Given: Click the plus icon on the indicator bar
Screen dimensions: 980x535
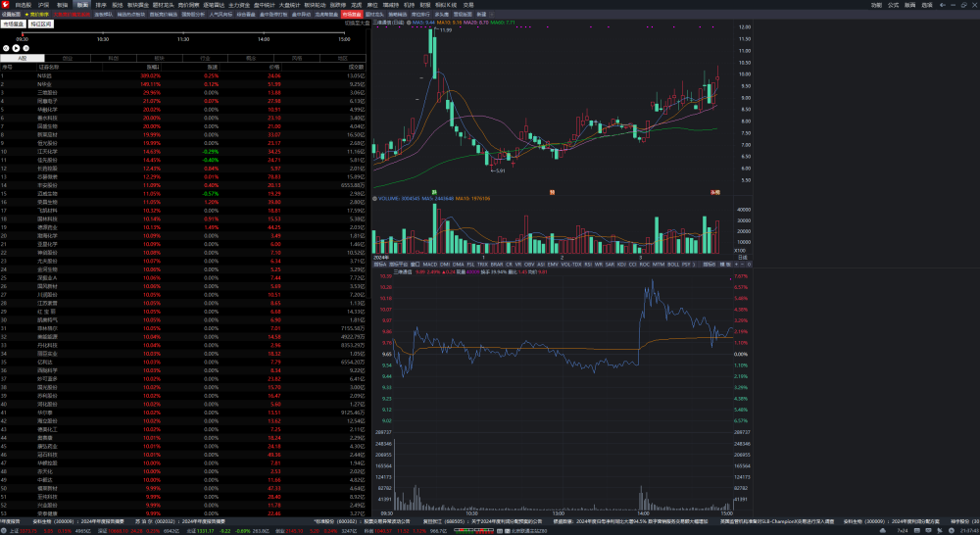Looking at the screenshot, I should (736, 265).
